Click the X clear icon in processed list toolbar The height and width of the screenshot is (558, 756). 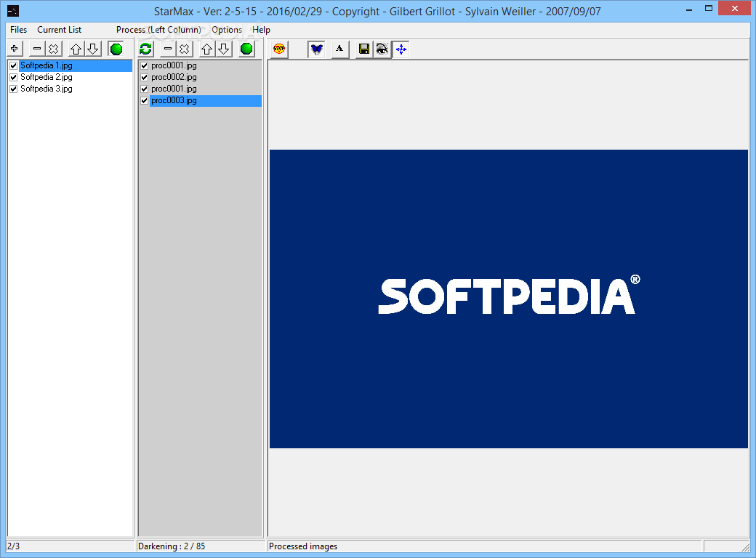coord(184,49)
